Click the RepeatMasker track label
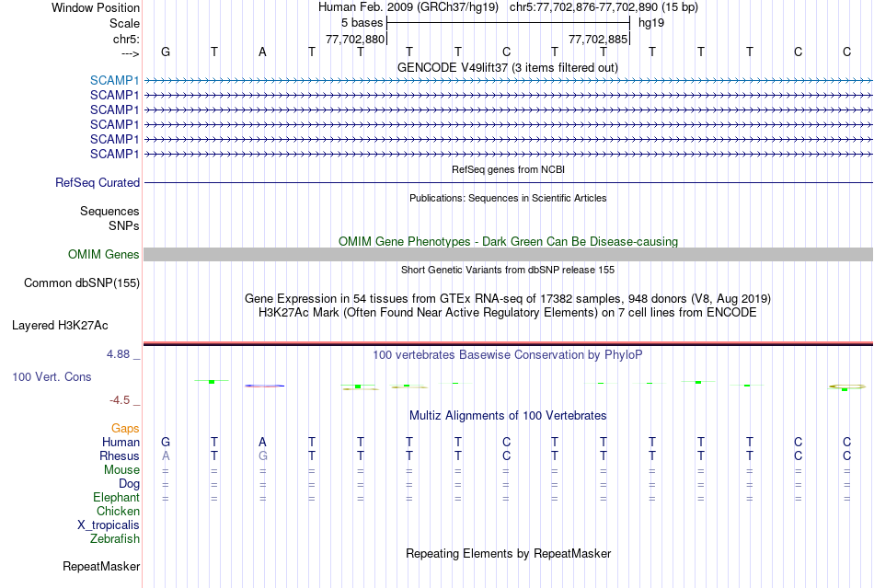Viewport: 874px width, 588px height. coord(101,566)
